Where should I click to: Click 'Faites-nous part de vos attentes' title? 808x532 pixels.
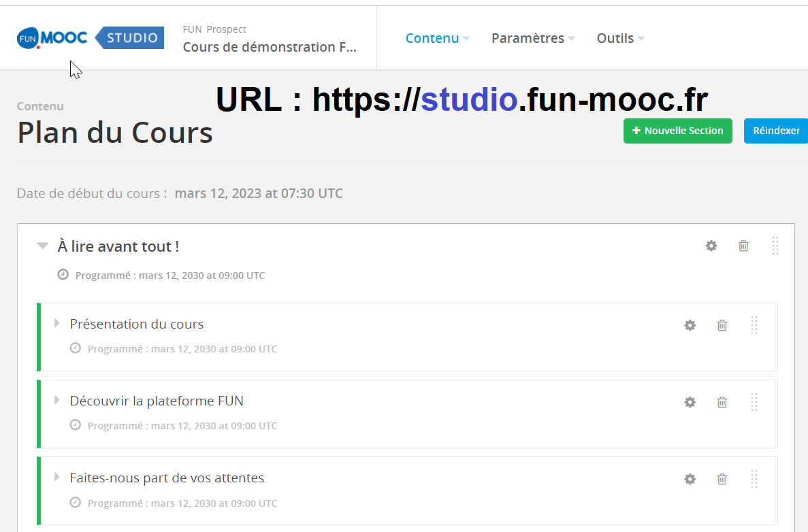pyautogui.click(x=167, y=478)
